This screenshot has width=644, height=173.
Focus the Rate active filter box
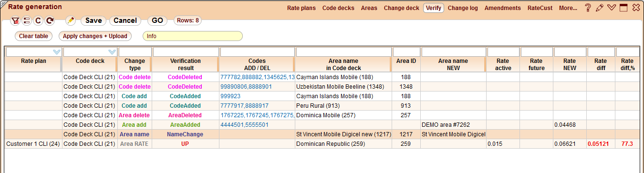pos(503,52)
